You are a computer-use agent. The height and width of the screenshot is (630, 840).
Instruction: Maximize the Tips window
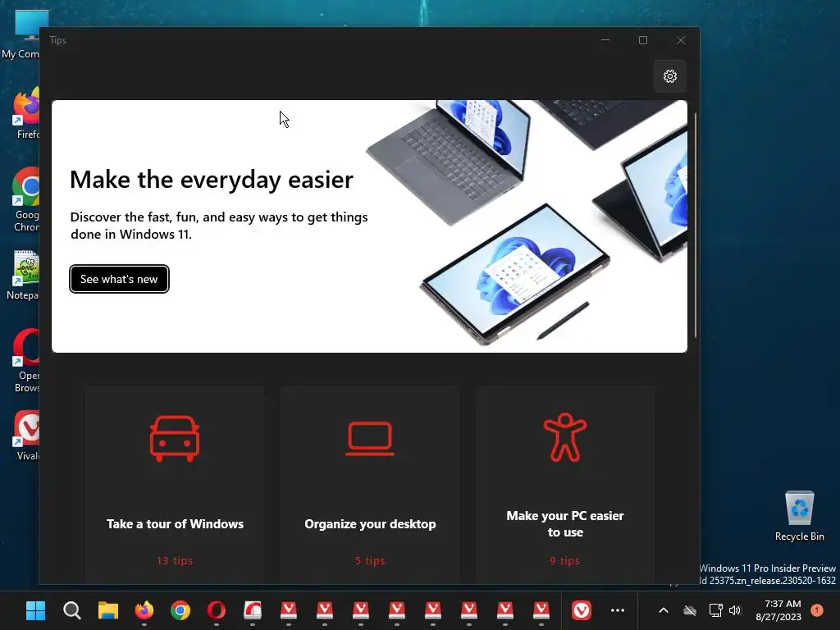(x=643, y=40)
